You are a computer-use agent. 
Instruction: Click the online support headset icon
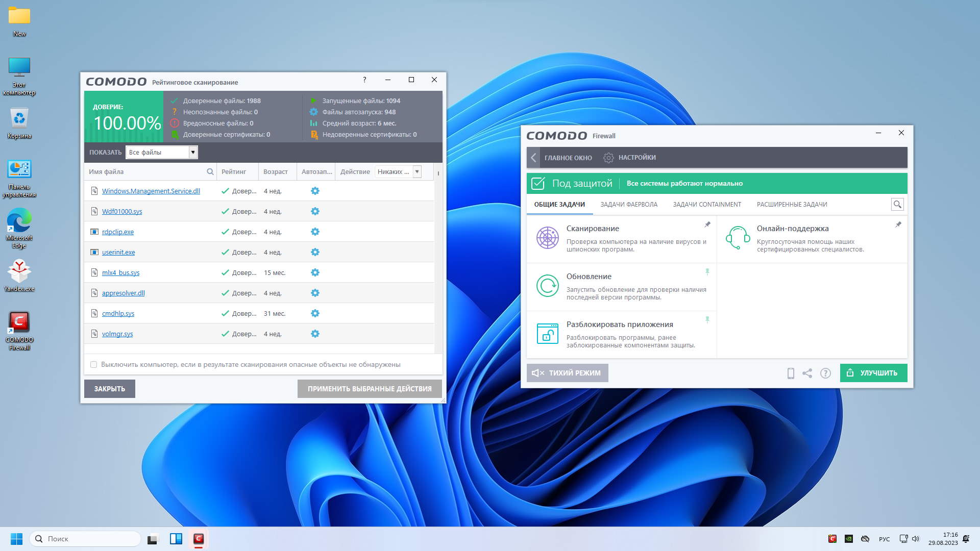[x=738, y=238]
